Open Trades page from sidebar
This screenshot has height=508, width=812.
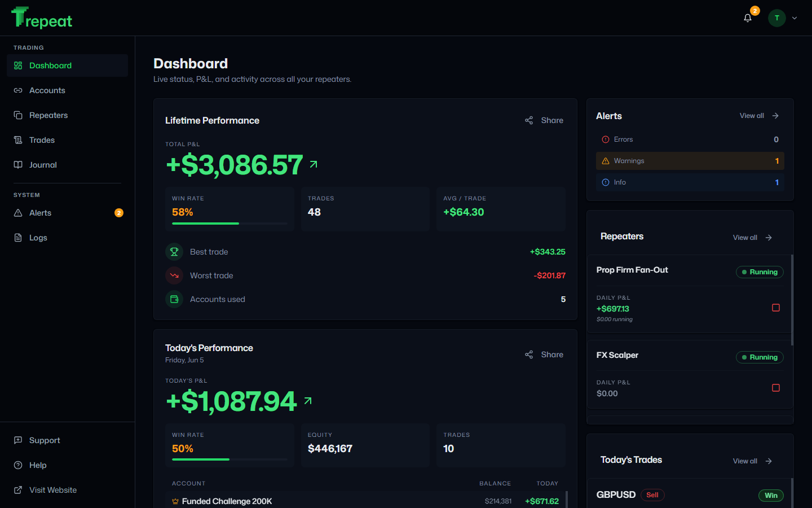click(67, 140)
